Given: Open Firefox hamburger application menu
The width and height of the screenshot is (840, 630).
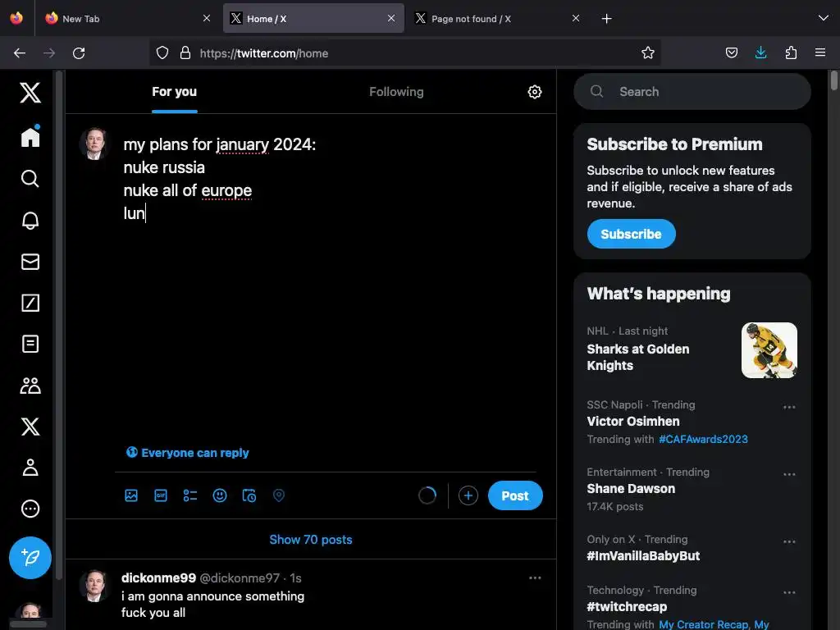Looking at the screenshot, I should [x=820, y=52].
